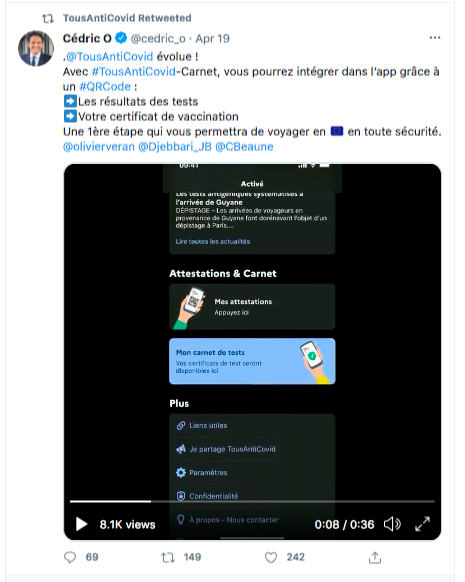Retweet using the retweet icon below the video
This screenshot has height=582, width=465.
pyautogui.click(x=168, y=557)
